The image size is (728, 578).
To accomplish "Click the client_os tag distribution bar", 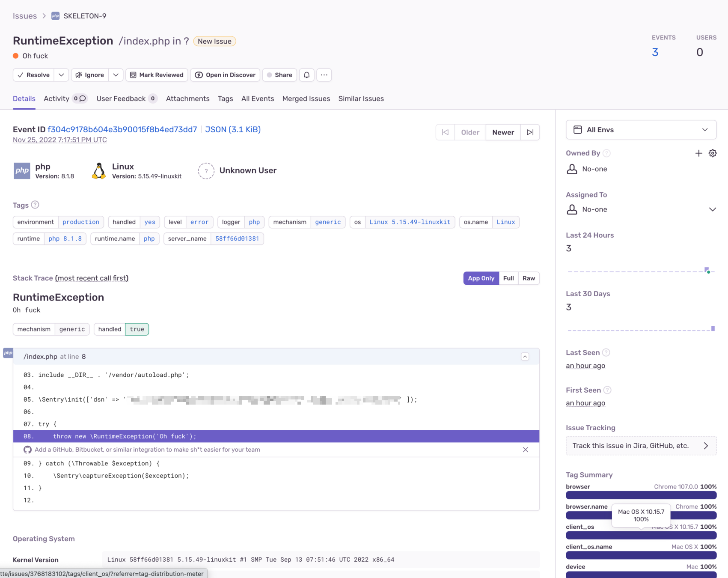I will click(x=641, y=535).
